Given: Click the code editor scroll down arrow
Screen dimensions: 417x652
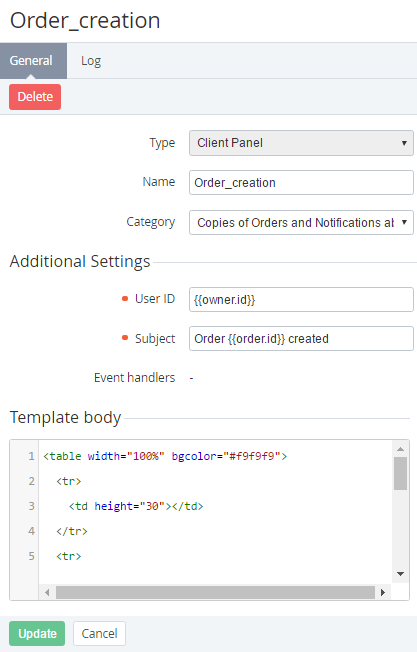Looking at the screenshot, I should tap(400, 574).
